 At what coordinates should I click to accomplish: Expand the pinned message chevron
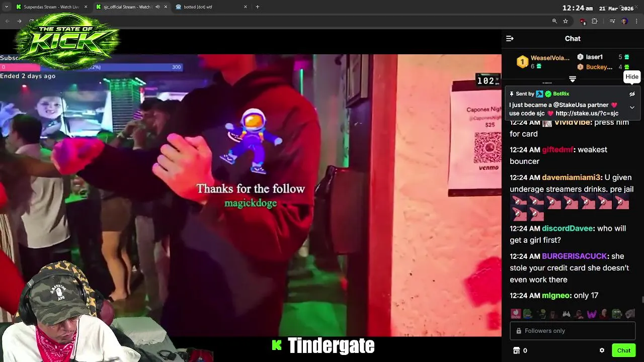pos(632,107)
